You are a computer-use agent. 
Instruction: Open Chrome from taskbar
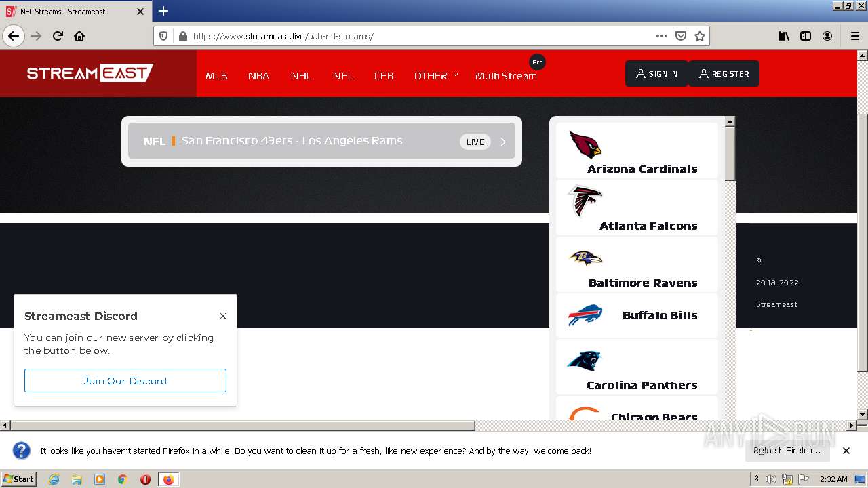pos(123,479)
